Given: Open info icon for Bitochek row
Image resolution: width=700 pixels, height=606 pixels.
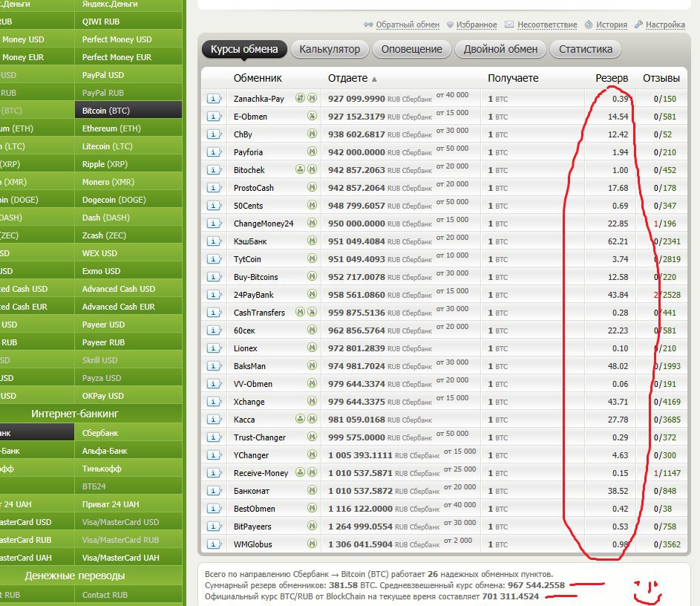Looking at the screenshot, I should (214, 170).
